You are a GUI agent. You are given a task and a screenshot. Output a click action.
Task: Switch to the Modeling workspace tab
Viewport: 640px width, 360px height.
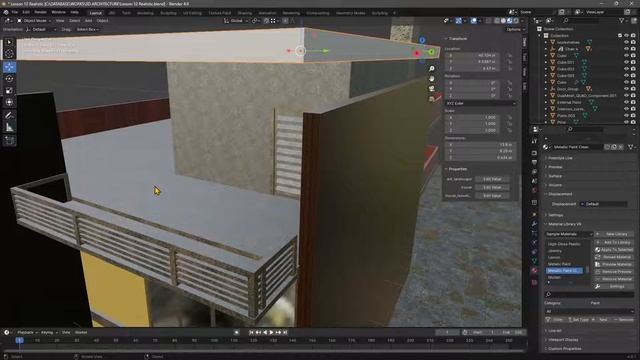click(x=145, y=13)
